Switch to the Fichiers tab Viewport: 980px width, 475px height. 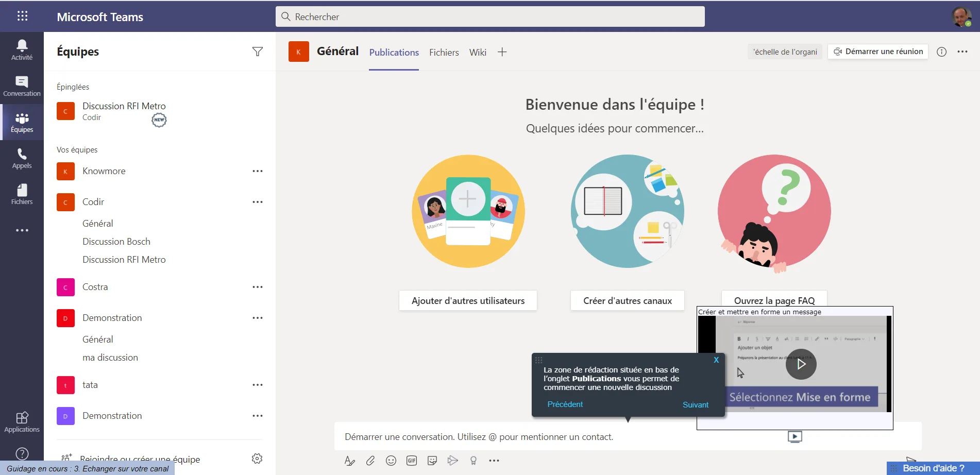tap(444, 52)
